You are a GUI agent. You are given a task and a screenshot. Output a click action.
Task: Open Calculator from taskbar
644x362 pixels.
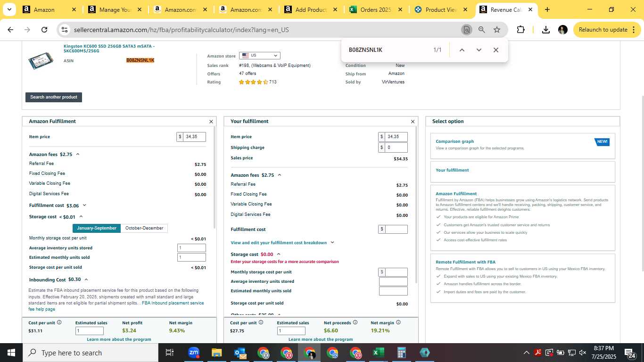pos(401,353)
